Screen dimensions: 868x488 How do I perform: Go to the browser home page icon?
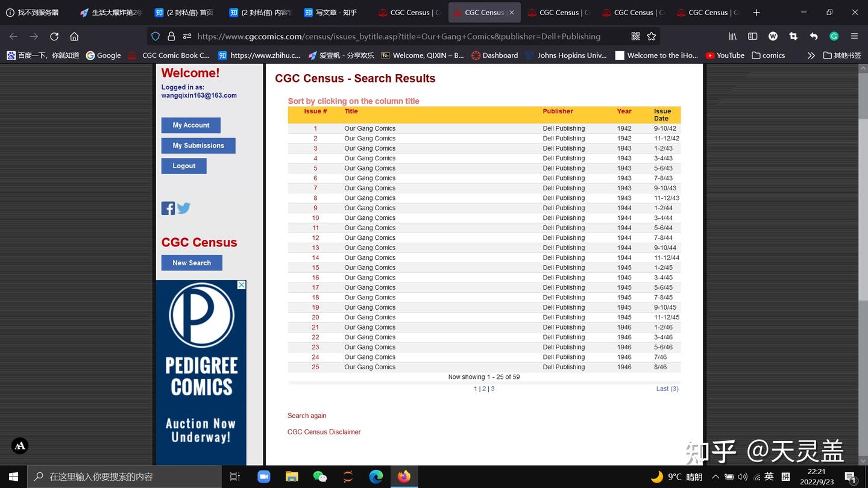[x=74, y=36]
